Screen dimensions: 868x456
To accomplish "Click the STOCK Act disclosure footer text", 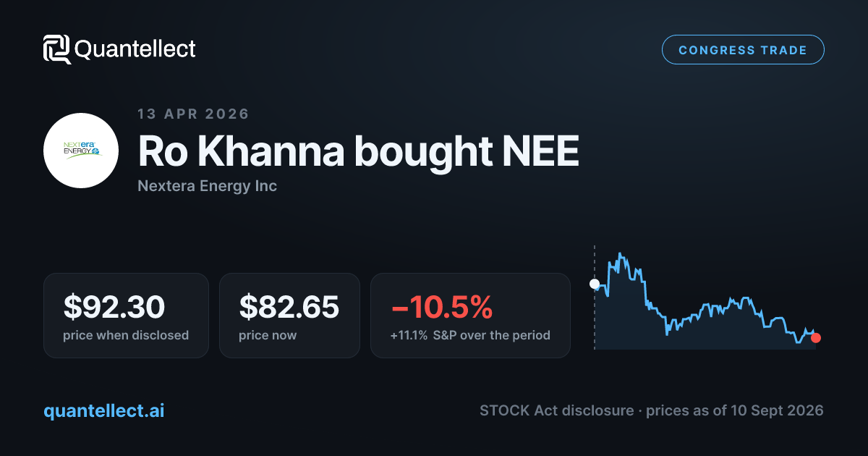I will (x=557, y=410).
